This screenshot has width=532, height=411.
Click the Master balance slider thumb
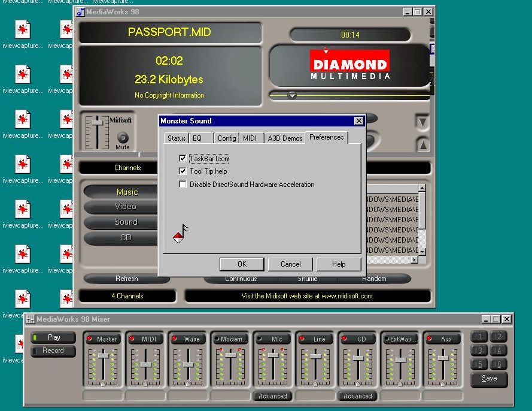tap(103, 384)
